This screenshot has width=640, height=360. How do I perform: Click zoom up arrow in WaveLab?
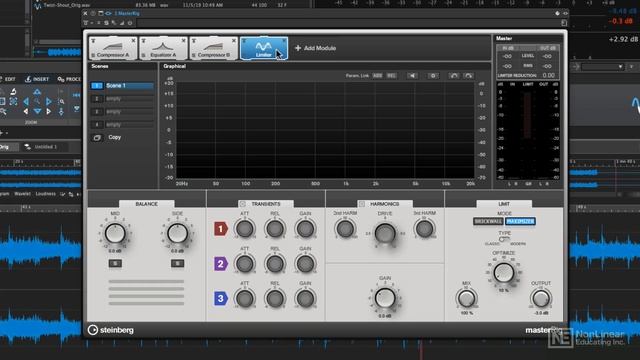[37, 92]
